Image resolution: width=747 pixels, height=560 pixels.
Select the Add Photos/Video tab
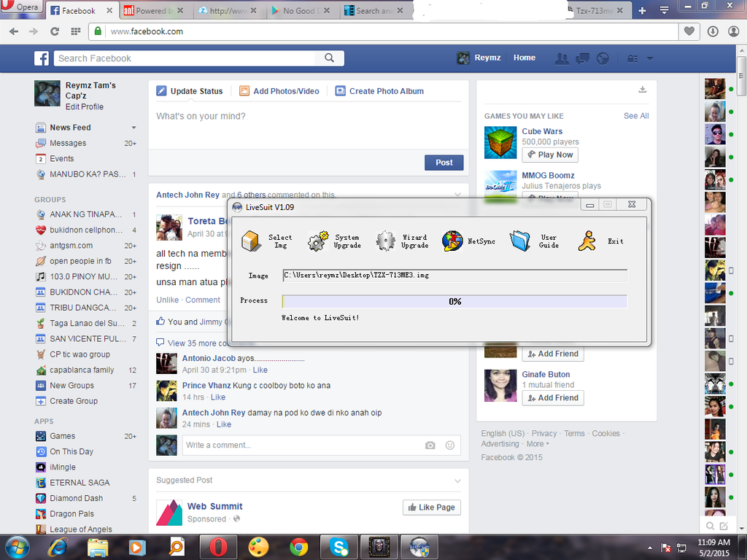[279, 91]
